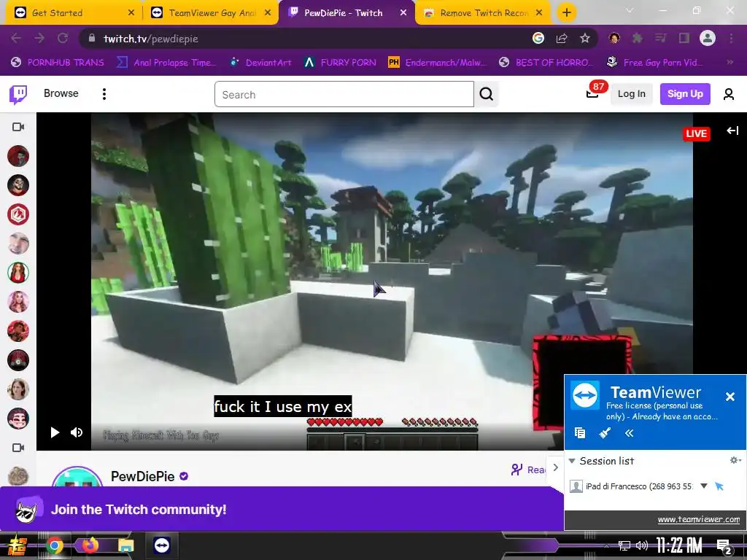The width and height of the screenshot is (747, 560).
Task: Open the red hexagon logo channel avatar
Action: coord(18,214)
